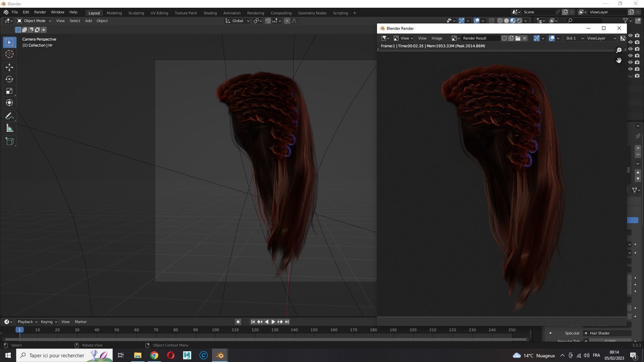Open Slot 1 render slot dropdown
This screenshot has width=644, height=362.
point(574,38)
